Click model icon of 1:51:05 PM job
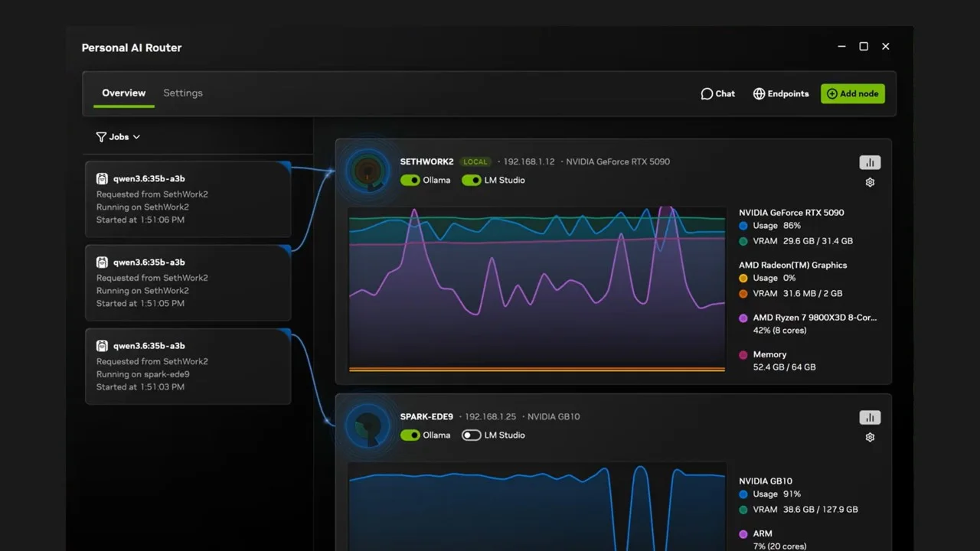The height and width of the screenshot is (551, 980). [x=102, y=262]
